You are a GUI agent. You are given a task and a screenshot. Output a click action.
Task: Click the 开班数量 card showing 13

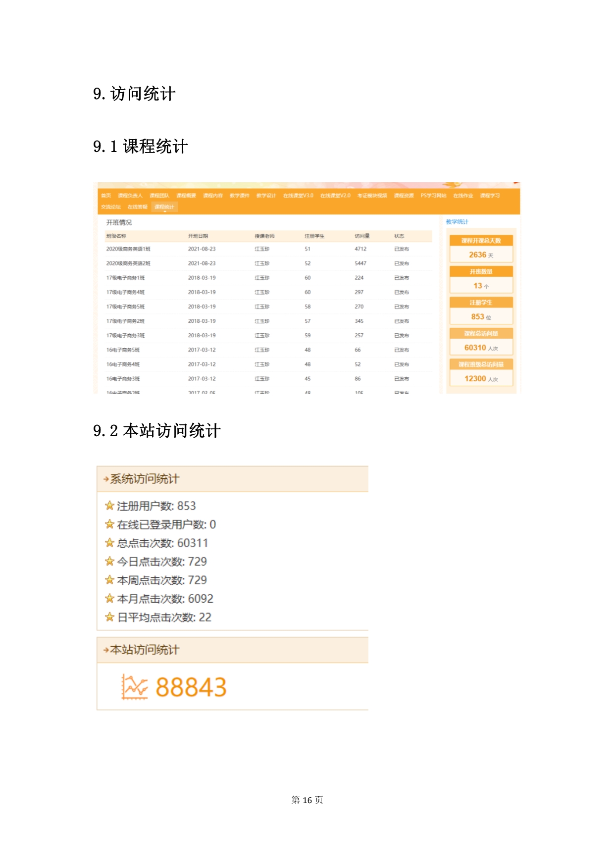[481, 279]
